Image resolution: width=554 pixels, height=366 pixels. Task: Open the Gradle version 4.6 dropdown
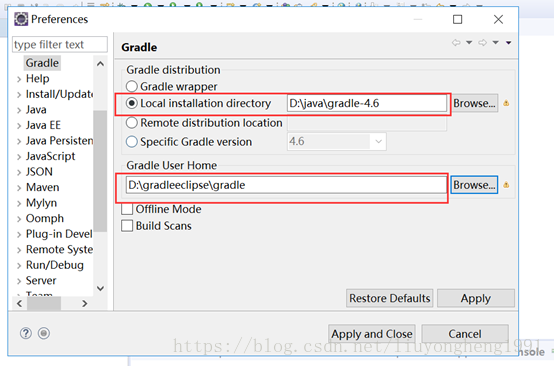tap(378, 142)
